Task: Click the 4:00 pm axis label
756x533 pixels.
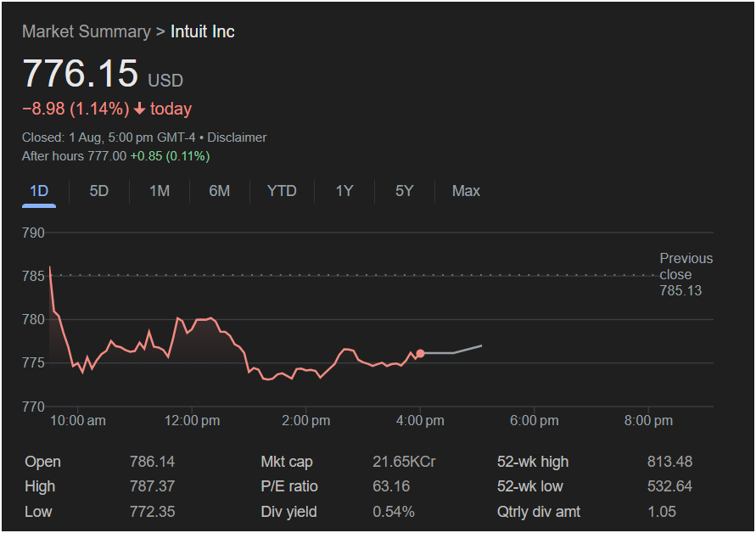Action: coord(420,421)
